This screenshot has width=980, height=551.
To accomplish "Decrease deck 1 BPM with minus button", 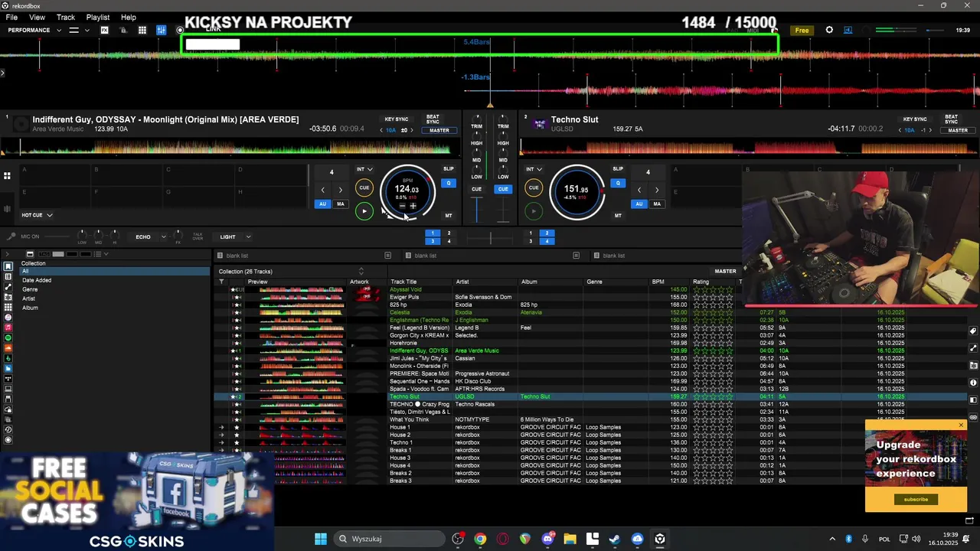I will [x=403, y=206].
